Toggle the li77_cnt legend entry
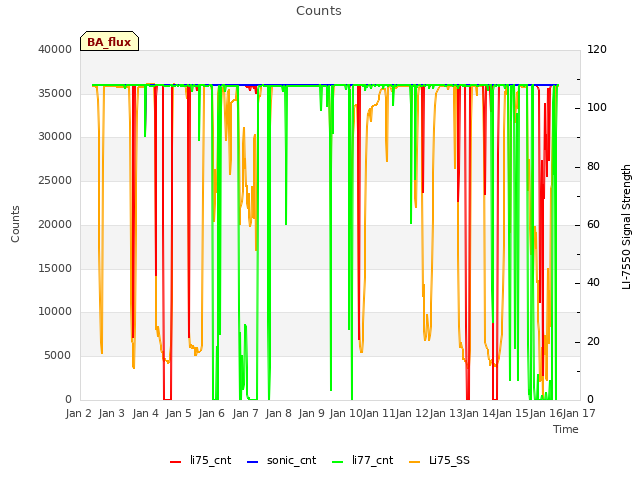640x480 pixels. [x=362, y=461]
